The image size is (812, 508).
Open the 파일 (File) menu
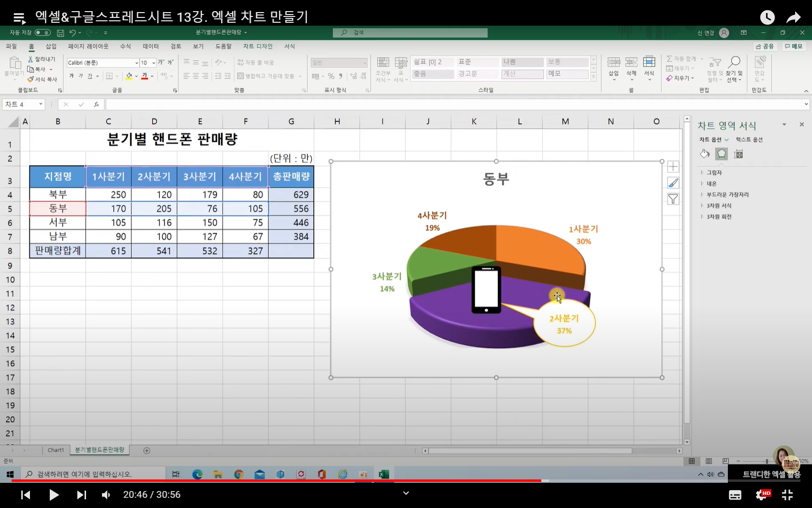coord(11,46)
